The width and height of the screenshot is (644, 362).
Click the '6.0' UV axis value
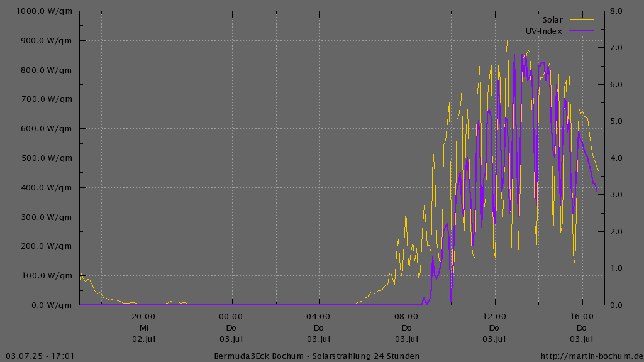616,85
